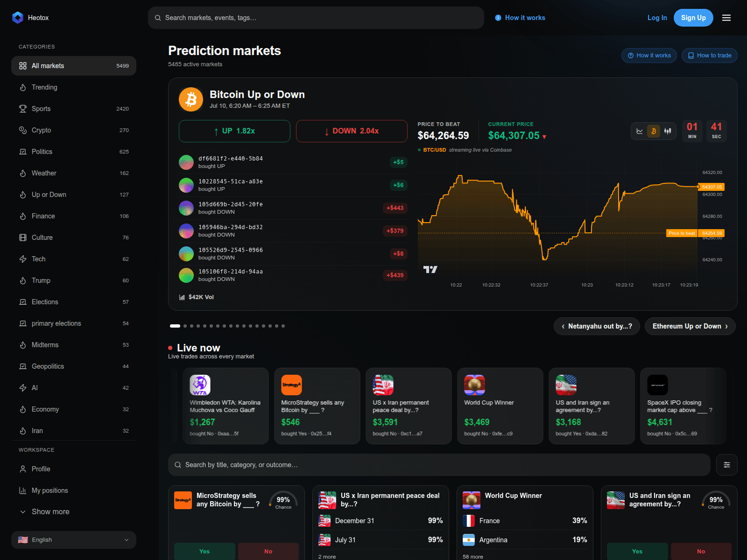Open the market filter sliders icon
Screen dimensions: 747x560
(727, 465)
